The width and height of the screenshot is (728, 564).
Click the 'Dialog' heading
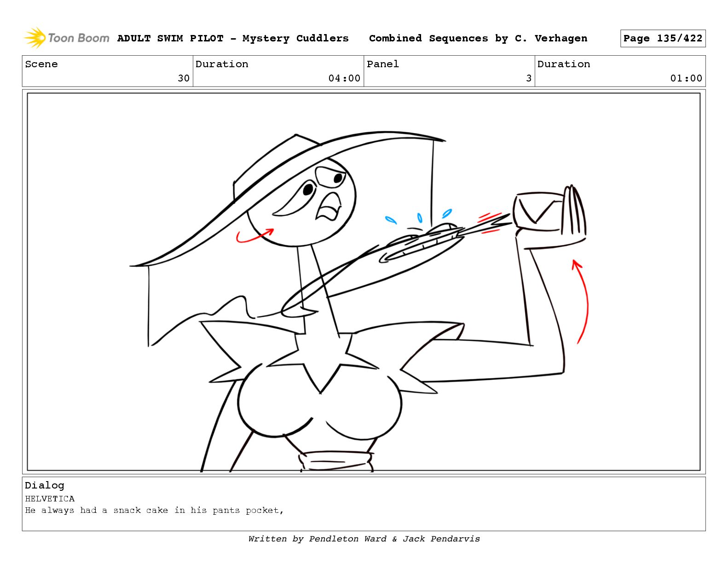point(45,485)
